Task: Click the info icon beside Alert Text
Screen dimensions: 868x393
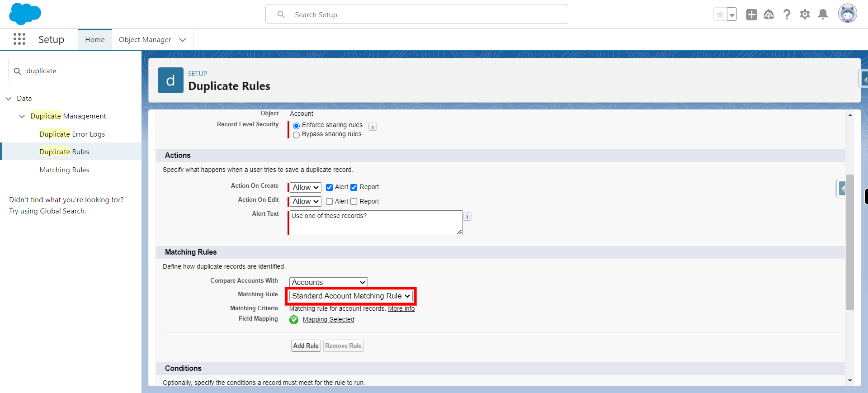Action: (467, 217)
